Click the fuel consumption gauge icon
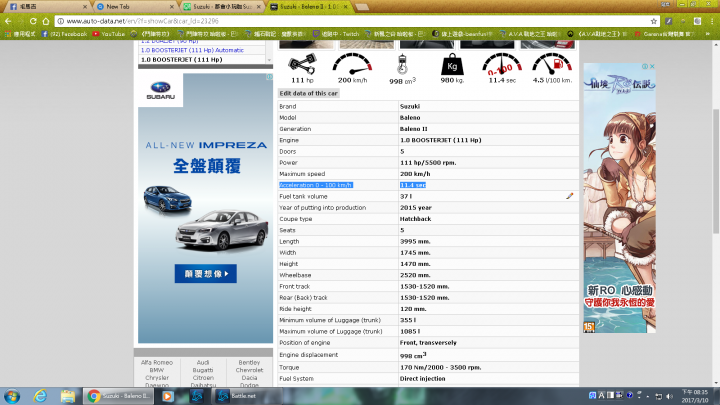 552,64
